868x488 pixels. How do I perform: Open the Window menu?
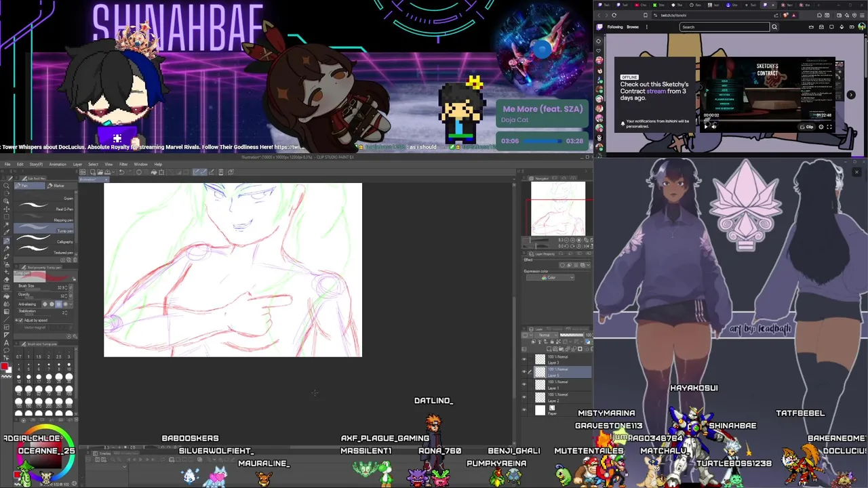tap(140, 164)
